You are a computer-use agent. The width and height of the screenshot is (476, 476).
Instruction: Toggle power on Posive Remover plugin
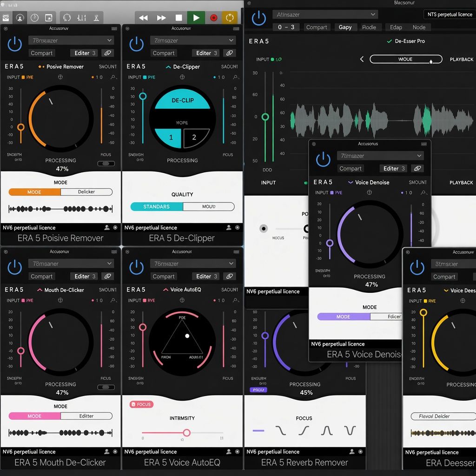(14, 44)
